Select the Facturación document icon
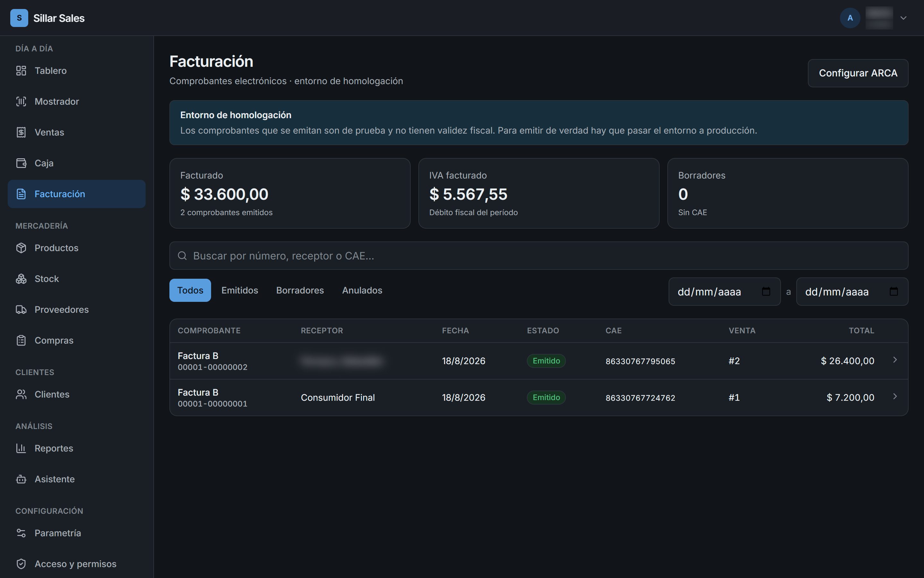The height and width of the screenshot is (578, 924). click(x=21, y=194)
